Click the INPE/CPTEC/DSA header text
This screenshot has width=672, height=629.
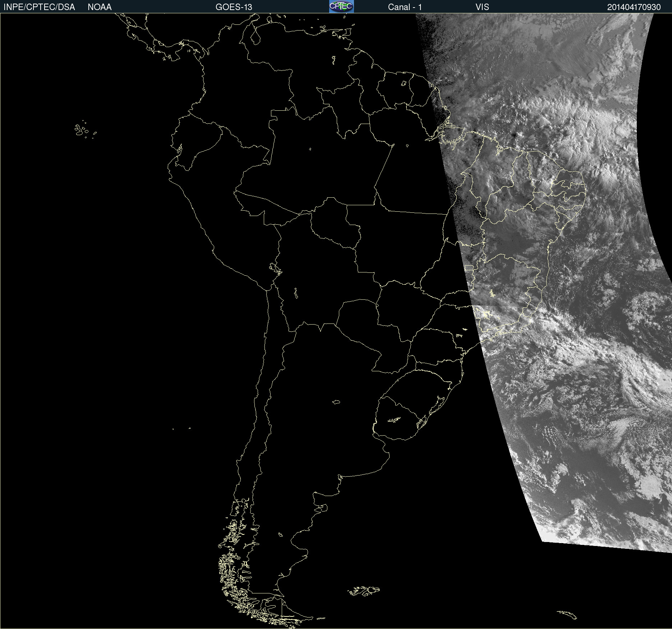click(x=39, y=7)
